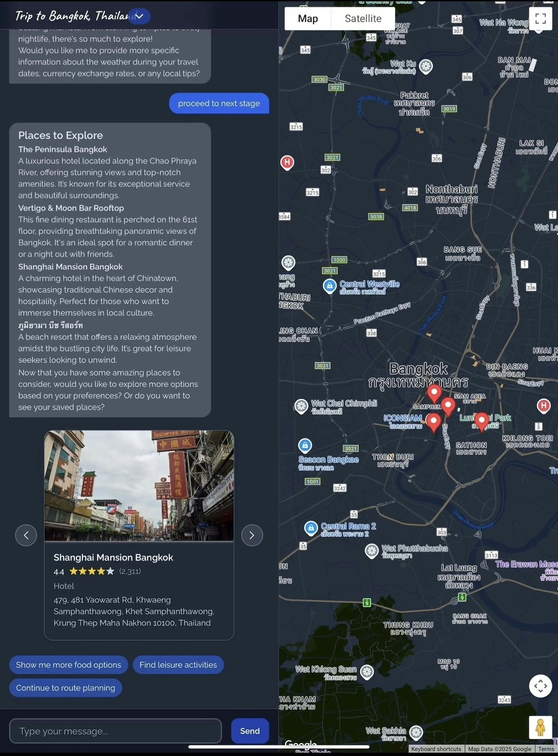Click the Yaowarat Rd address text
This screenshot has width=558, height=756.
[134, 611]
